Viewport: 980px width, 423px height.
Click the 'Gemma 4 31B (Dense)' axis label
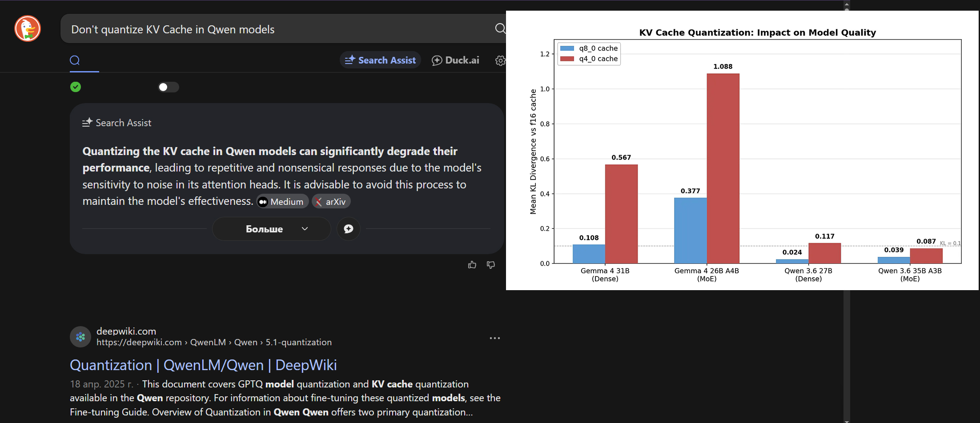(605, 275)
